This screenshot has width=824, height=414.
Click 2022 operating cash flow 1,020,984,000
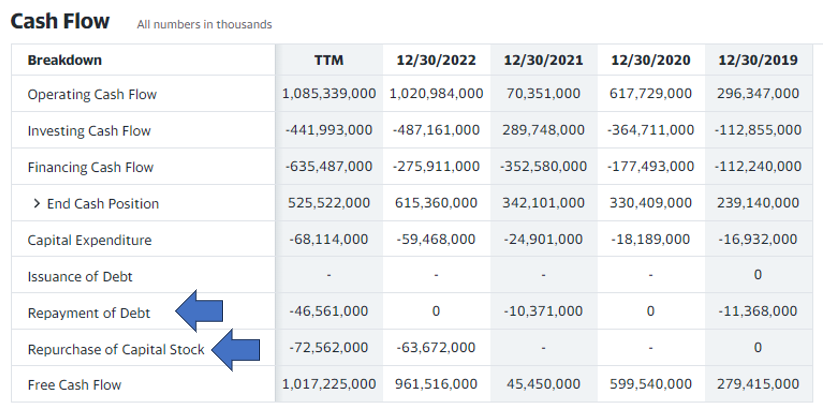coord(436,94)
